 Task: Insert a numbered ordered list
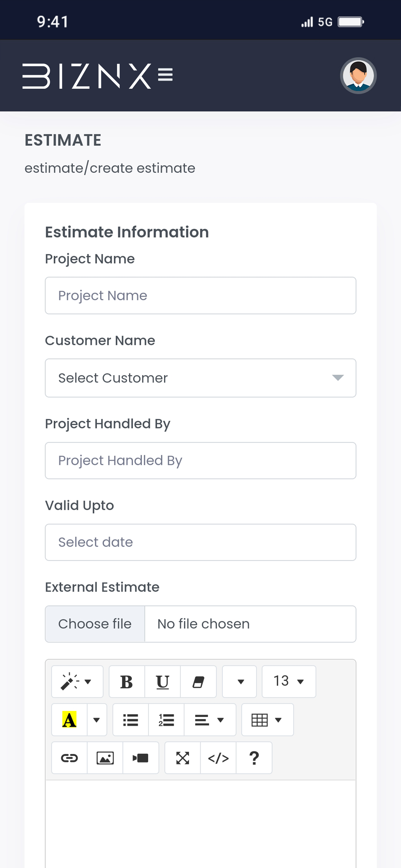pyautogui.click(x=166, y=720)
